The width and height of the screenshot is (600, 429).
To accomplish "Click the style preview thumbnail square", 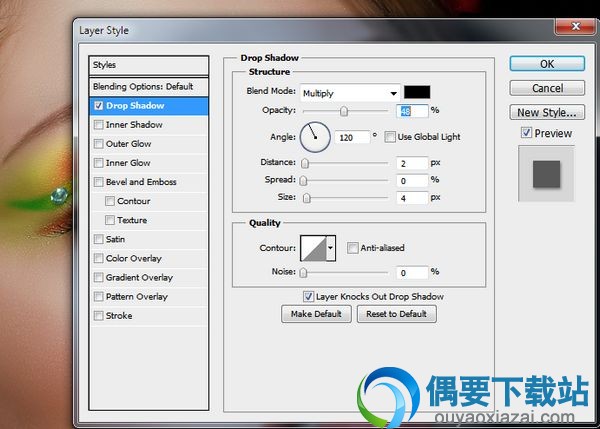I will click(x=546, y=174).
